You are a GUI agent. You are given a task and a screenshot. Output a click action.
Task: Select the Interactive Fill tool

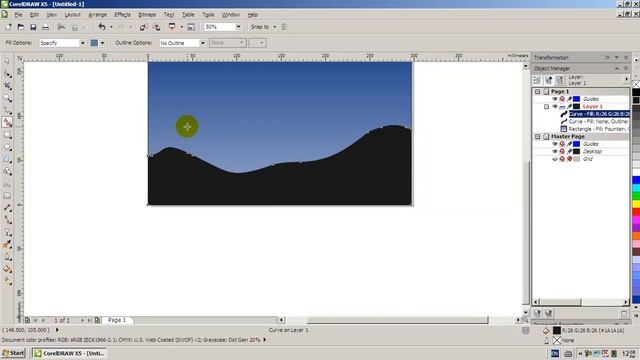[x=7, y=281]
